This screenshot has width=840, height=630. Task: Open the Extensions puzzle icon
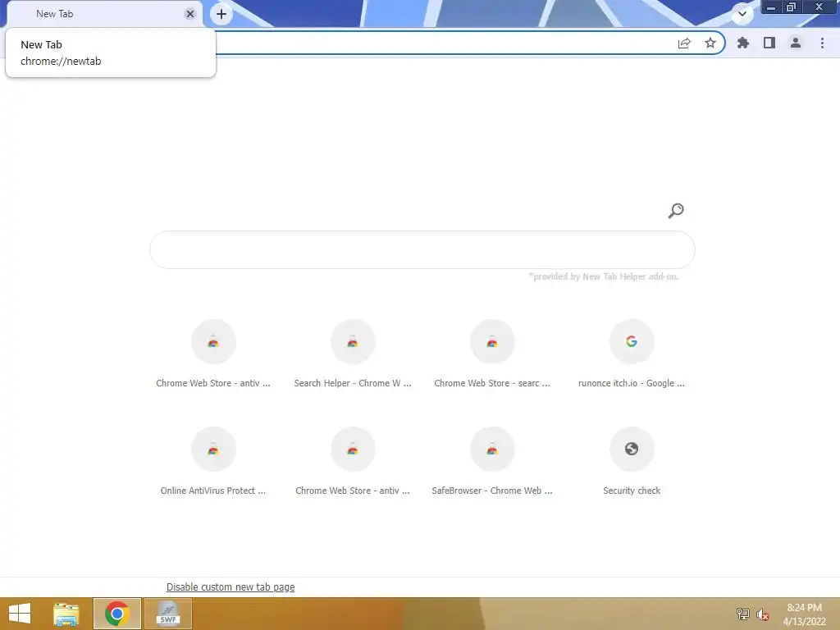(742, 43)
